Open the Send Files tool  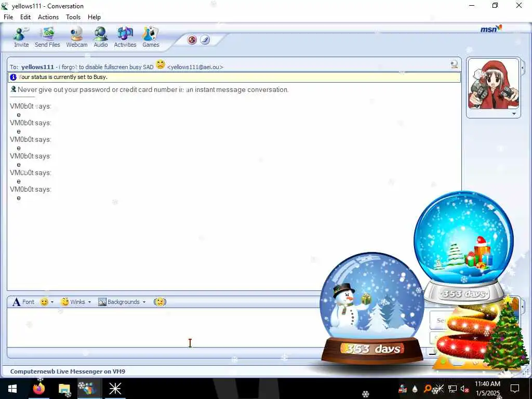tap(47, 37)
